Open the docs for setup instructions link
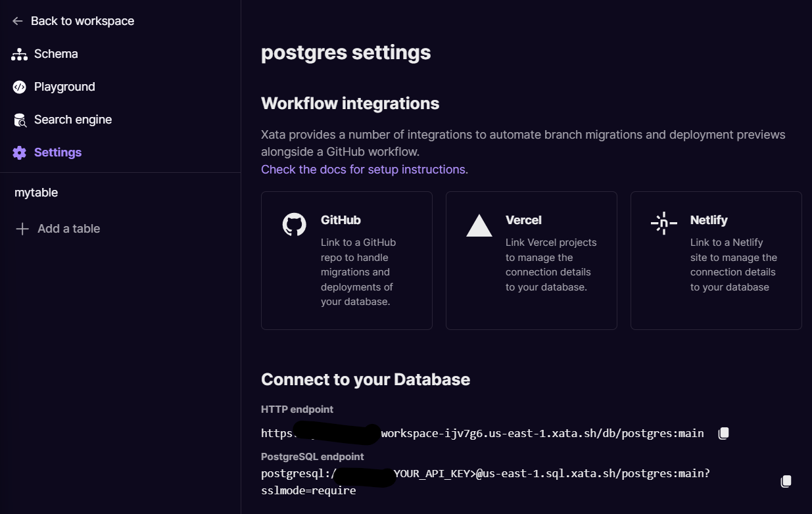The image size is (812, 514). coord(364,170)
